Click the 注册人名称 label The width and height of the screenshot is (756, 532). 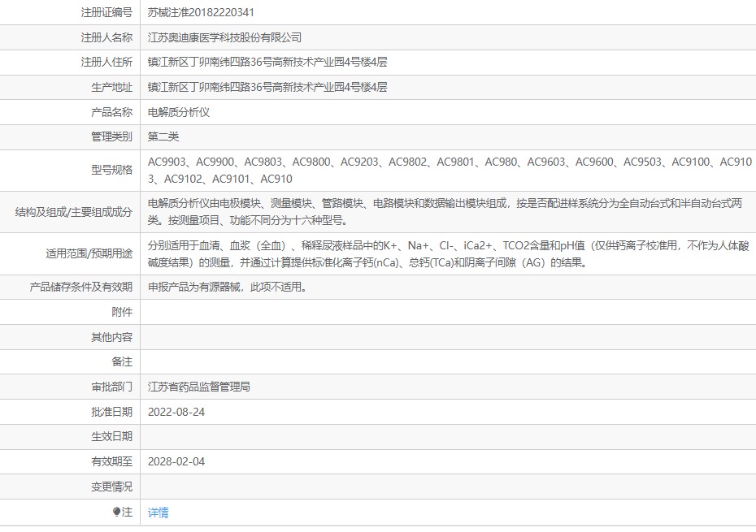click(106, 37)
